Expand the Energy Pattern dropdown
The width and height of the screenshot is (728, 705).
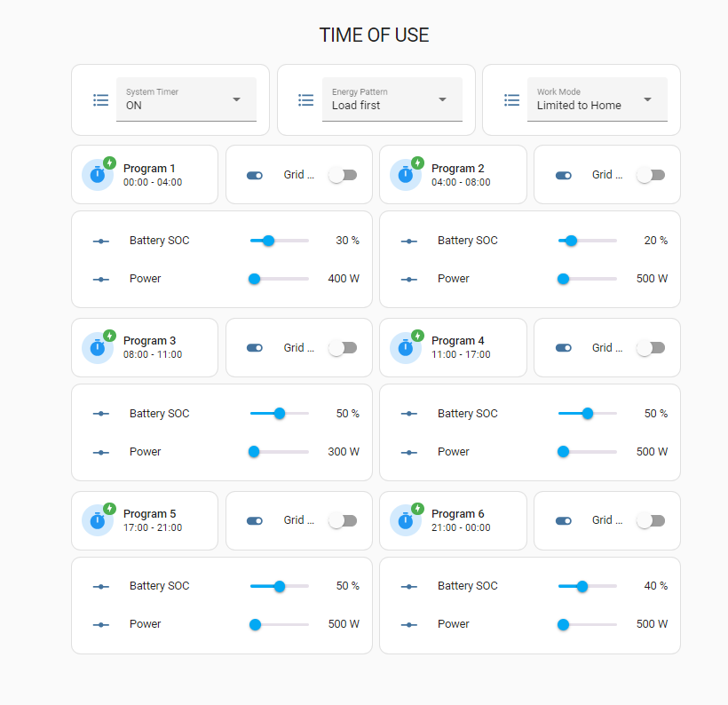pyautogui.click(x=392, y=99)
